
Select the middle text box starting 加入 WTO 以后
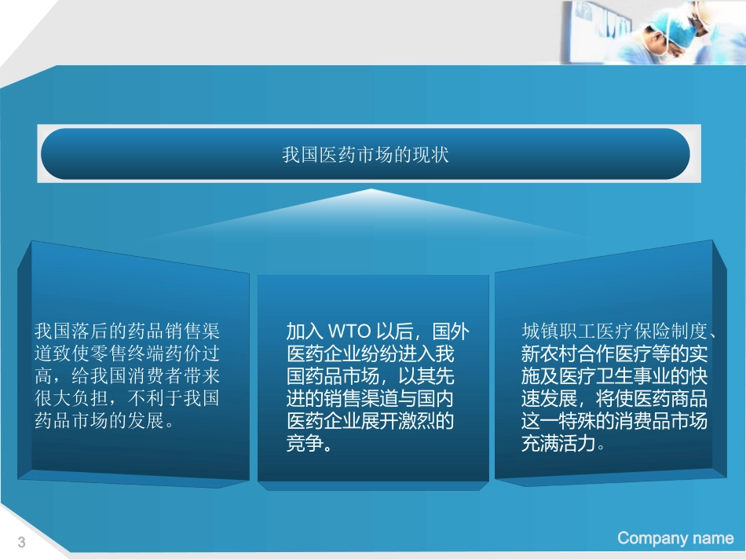pyautogui.click(x=377, y=386)
